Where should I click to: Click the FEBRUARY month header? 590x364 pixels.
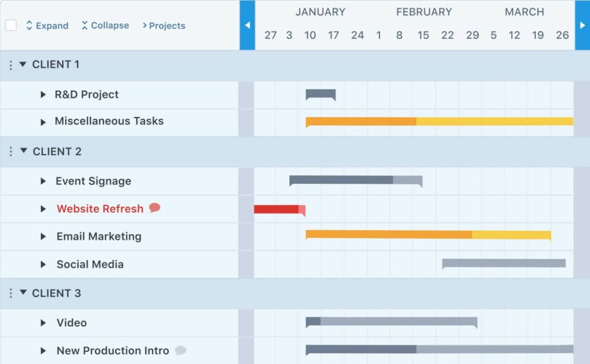[424, 12]
